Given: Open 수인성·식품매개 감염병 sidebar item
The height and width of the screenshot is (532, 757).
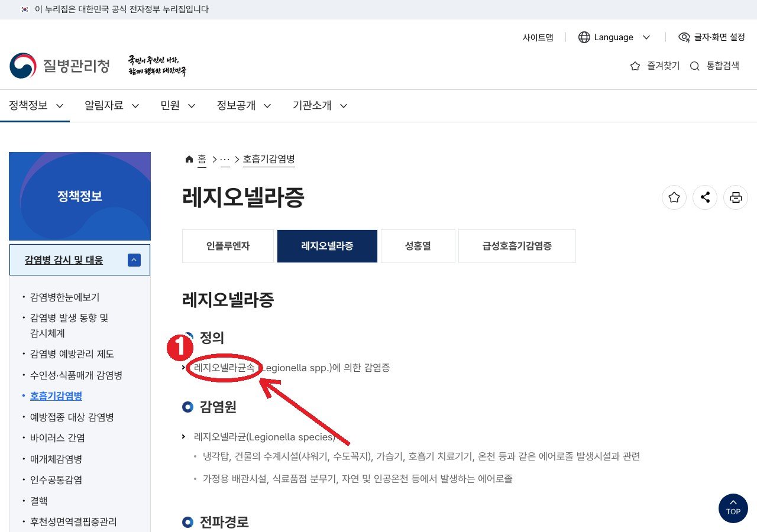Looking at the screenshot, I should coord(76,375).
